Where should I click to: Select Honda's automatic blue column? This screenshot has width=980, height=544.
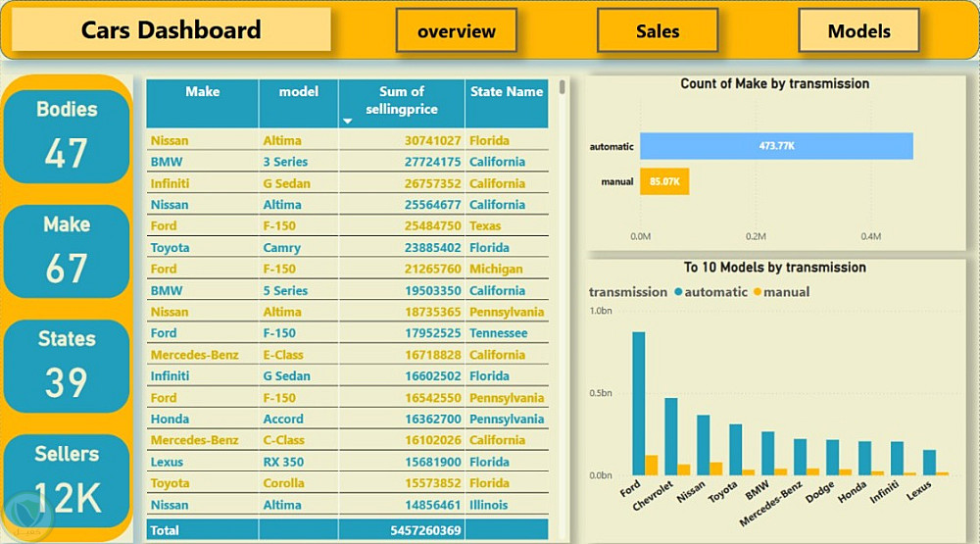(x=865, y=459)
